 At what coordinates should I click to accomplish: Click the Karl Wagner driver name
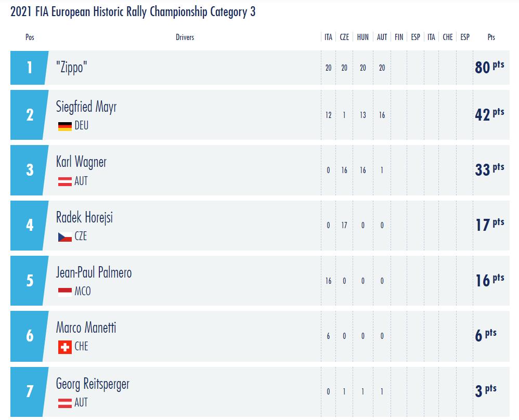coord(81,162)
